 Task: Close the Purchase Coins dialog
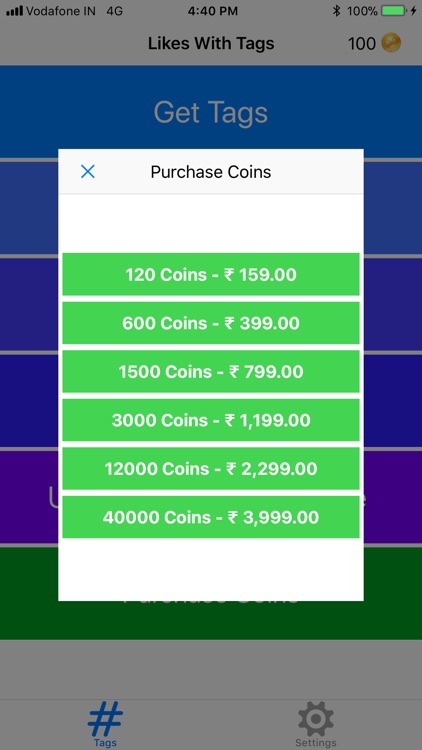88,172
